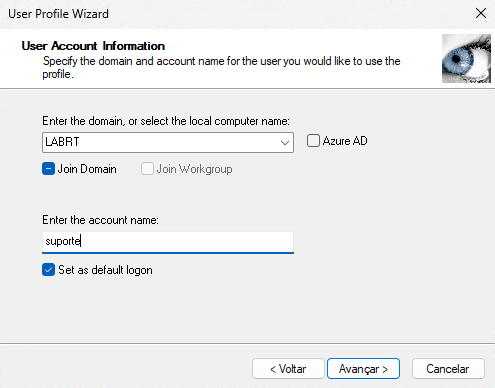The image size is (495, 388).
Task: Click the blue eye wizard image
Action: point(466,58)
